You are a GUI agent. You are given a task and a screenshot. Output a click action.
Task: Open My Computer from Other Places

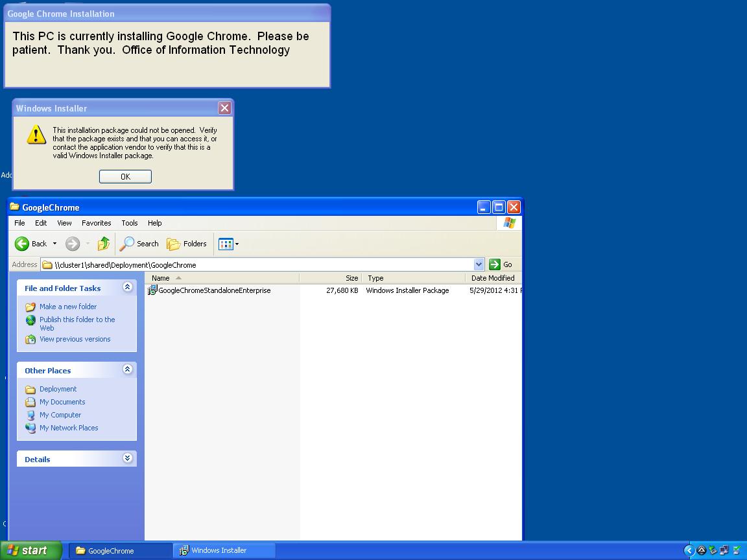pos(60,415)
